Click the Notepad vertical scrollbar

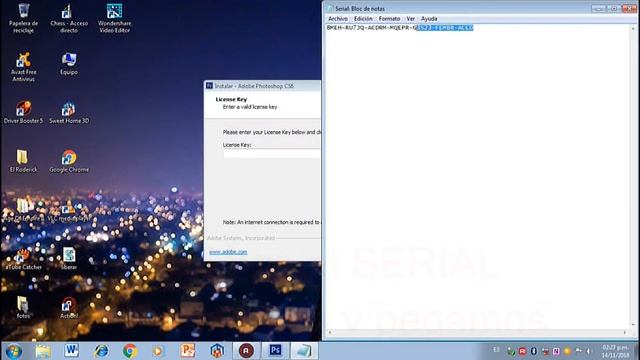(x=633, y=176)
